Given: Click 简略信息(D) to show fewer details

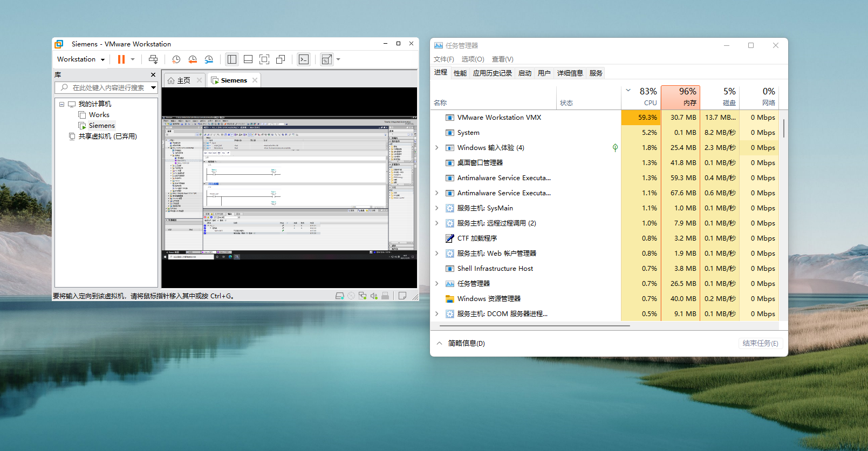Looking at the screenshot, I should click(x=466, y=343).
